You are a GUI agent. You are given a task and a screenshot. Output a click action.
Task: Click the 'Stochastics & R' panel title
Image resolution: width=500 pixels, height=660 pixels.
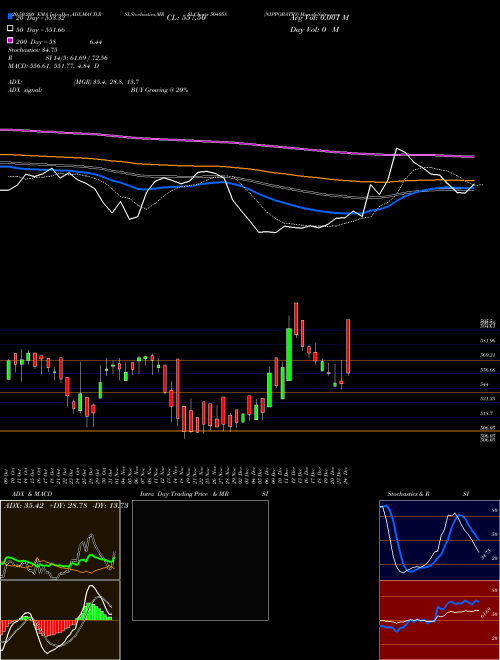click(409, 494)
